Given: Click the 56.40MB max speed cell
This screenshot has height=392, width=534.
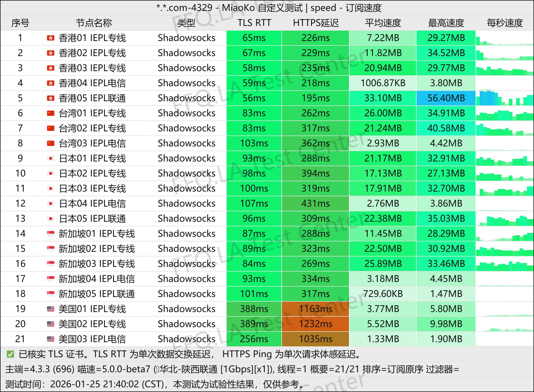Looking at the screenshot, I should (446, 98).
